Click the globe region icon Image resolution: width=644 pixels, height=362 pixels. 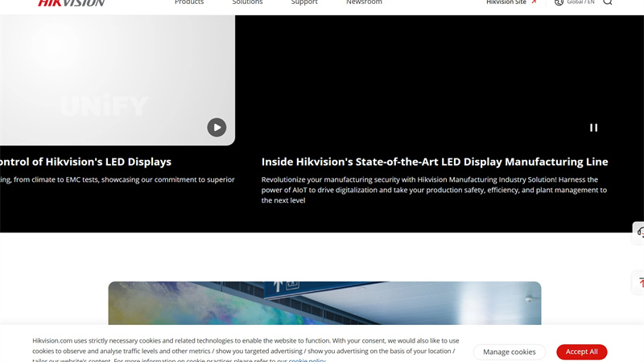click(x=559, y=2)
